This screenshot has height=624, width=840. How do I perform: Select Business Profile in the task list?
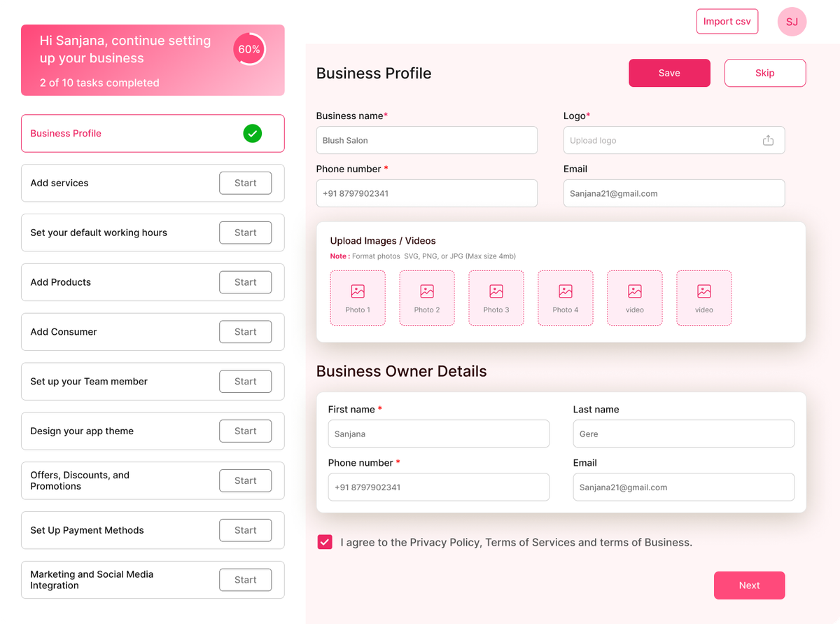(66, 133)
